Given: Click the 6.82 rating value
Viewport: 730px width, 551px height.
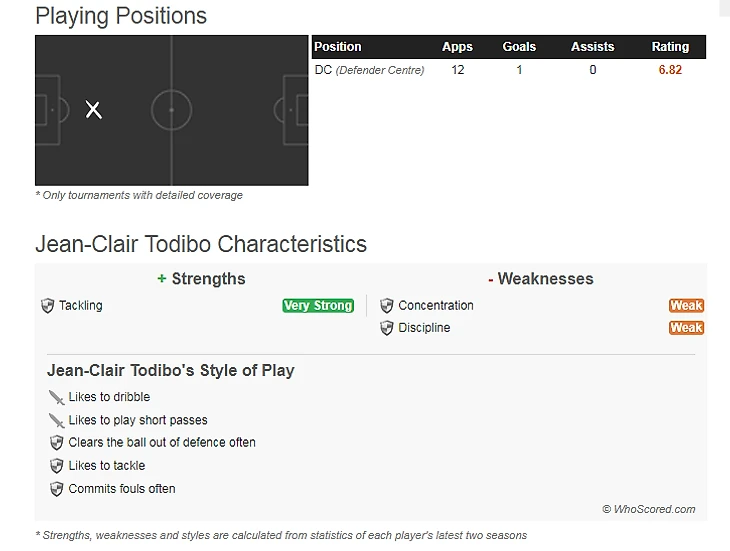Looking at the screenshot, I should pyautogui.click(x=670, y=70).
